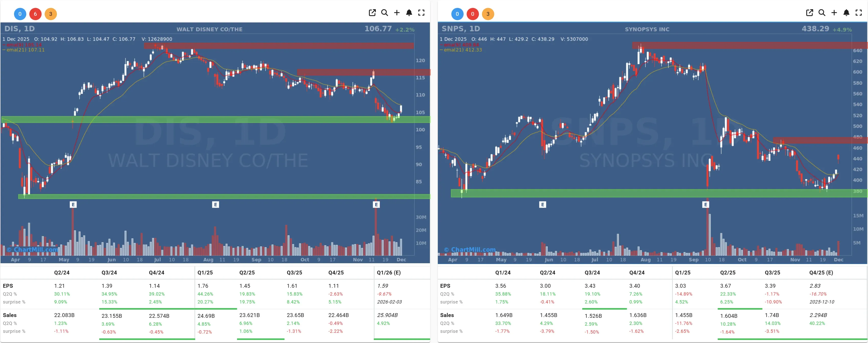Image resolution: width=868 pixels, height=343 pixels.
Task: Click SNPS ema(21) 412.33 legend
Action: pyautogui.click(x=461, y=50)
